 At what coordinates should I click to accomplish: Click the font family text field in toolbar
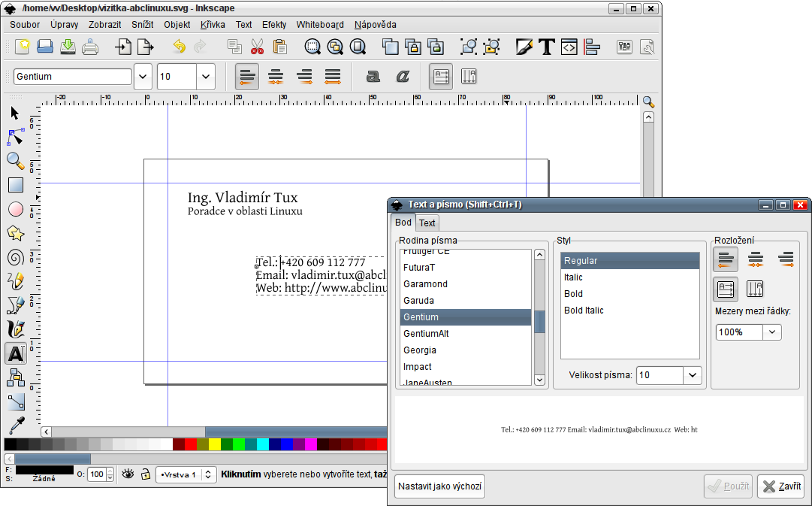coord(73,77)
